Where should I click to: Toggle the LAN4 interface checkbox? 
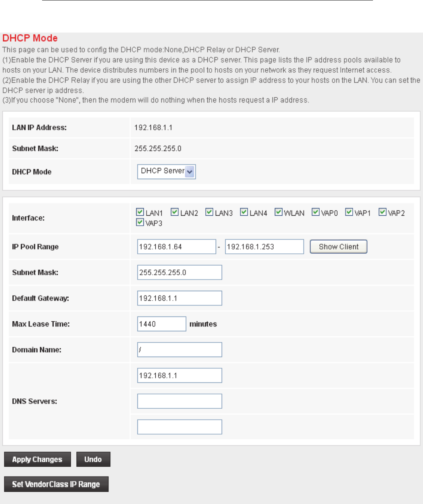pos(244,212)
